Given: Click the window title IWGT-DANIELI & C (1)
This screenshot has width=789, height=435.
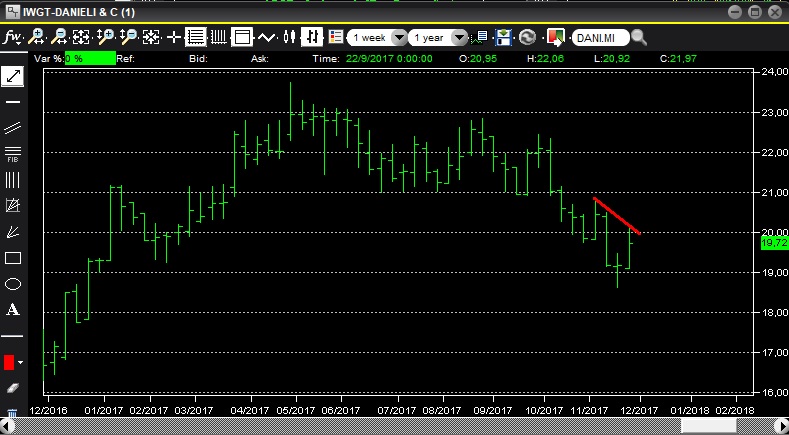Looking at the screenshot, I should click(x=78, y=12).
